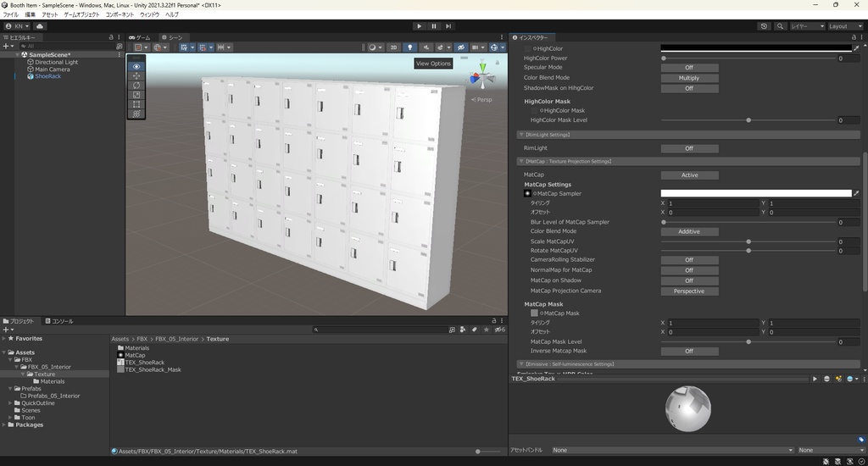The height and width of the screenshot is (466, 868).
Task: Toggle scene visibility hidden objects icon
Action: click(x=460, y=47)
